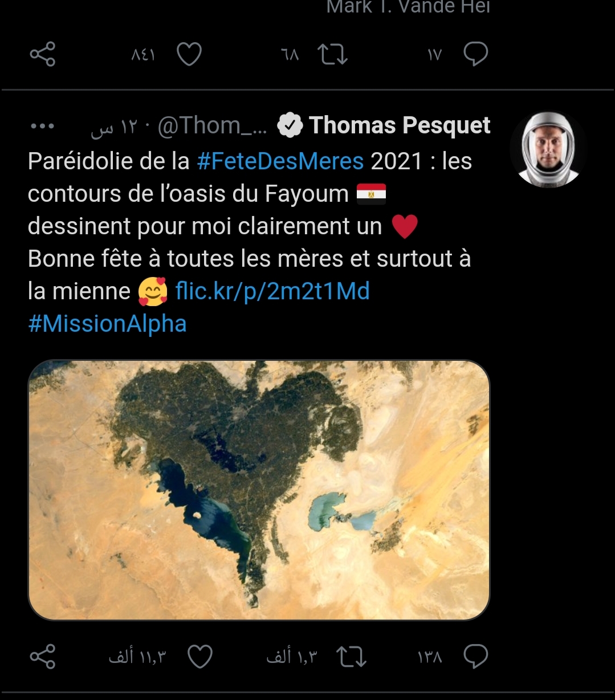The image size is (615, 700).
Task: Reply to the Thomas Pesquet tweet
Action: pyautogui.click(x=475, y=657)
